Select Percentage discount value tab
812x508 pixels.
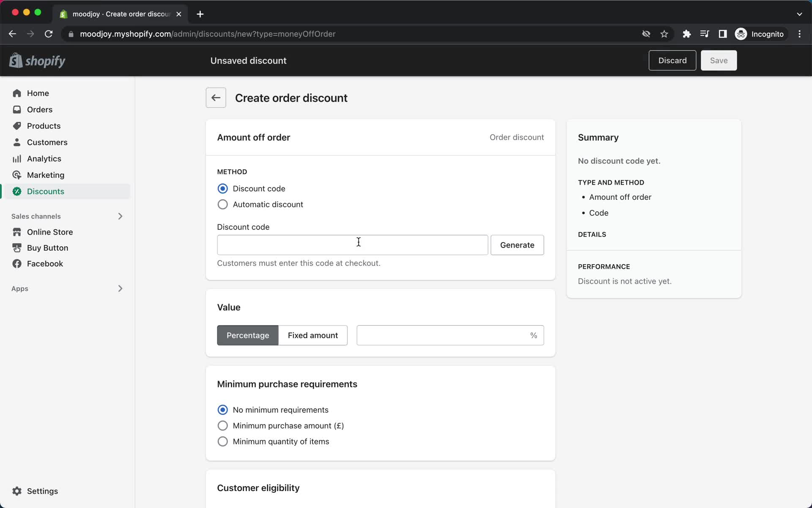(248, 335)
